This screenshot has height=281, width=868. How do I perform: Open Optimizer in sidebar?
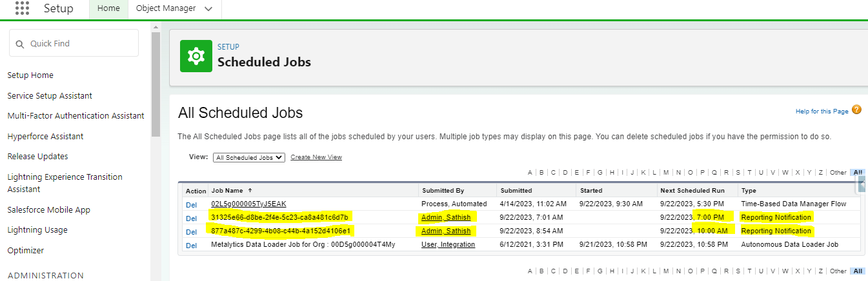tap(25, 251)
